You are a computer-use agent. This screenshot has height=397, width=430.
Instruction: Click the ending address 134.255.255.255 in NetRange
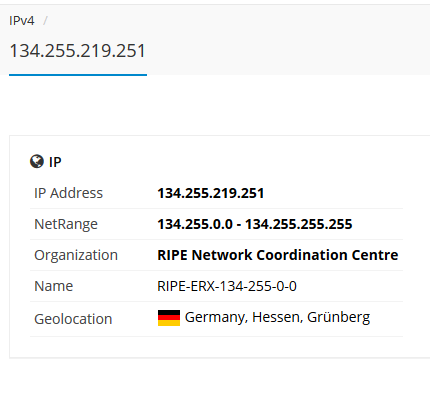299,224
